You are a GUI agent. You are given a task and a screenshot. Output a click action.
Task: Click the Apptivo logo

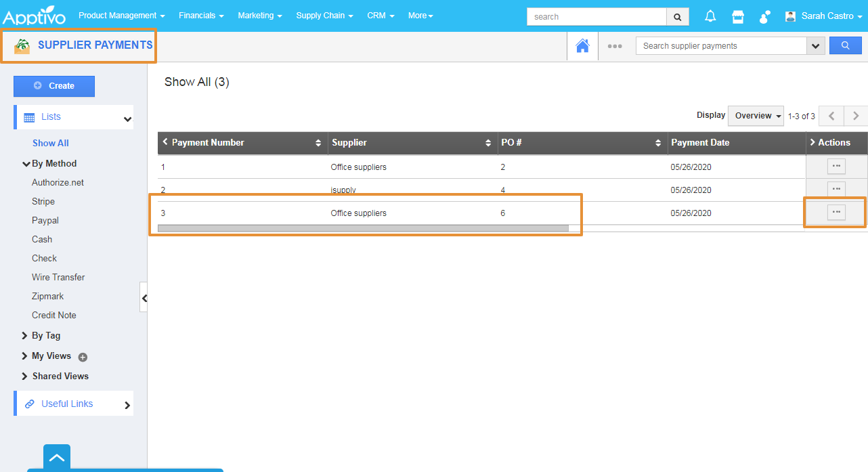[35, 16]
